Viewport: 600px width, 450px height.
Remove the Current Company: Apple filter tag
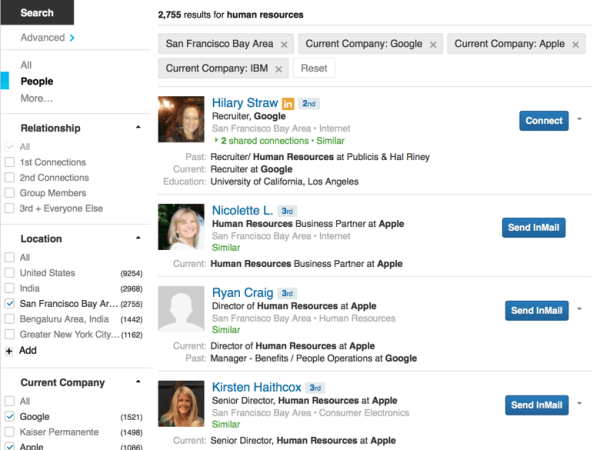[x=575, y=44]
